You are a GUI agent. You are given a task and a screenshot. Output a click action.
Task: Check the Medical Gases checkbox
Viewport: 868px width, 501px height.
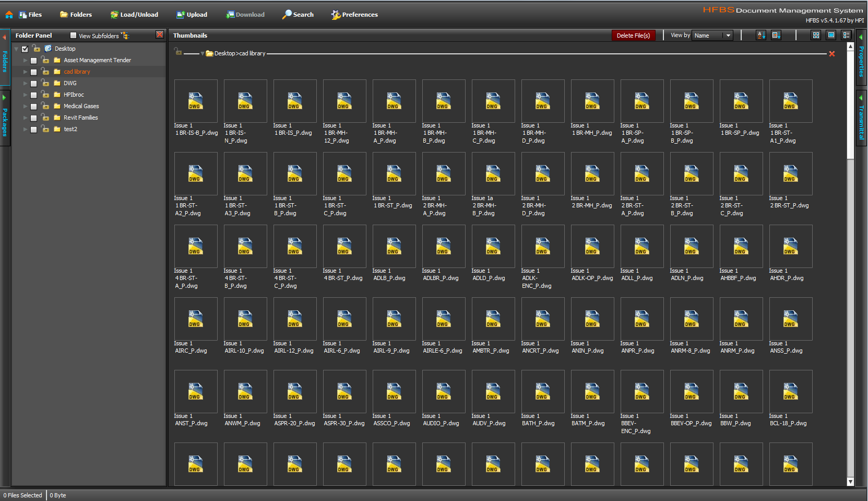click(33, 106)
